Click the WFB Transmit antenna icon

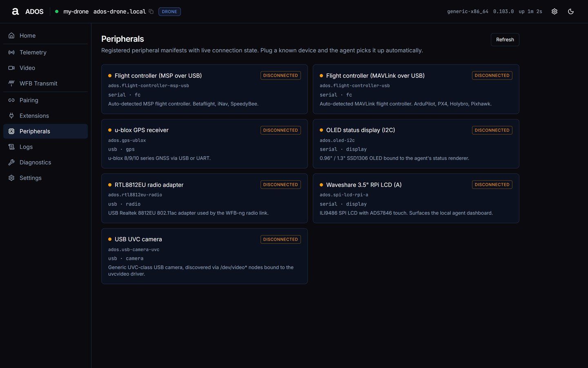tap(11, 83)
